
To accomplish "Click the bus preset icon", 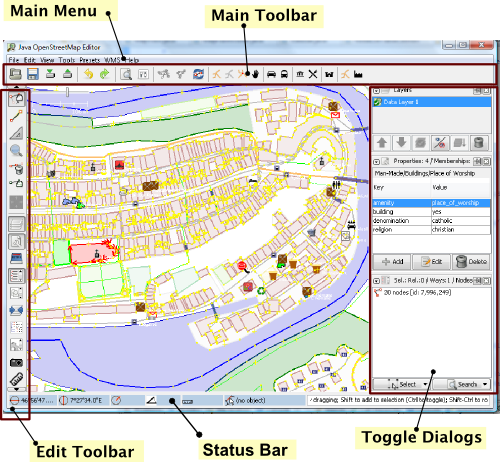I will [284, 74].
